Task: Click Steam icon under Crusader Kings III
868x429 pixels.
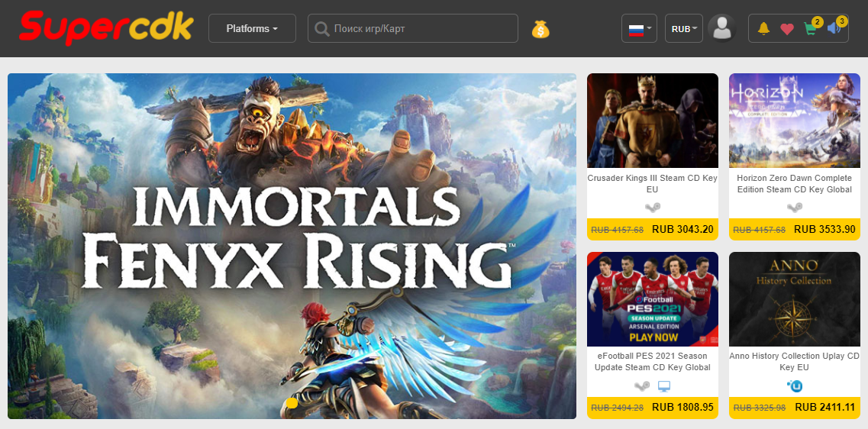Action: pyautogui.click(x=653, y=208)
